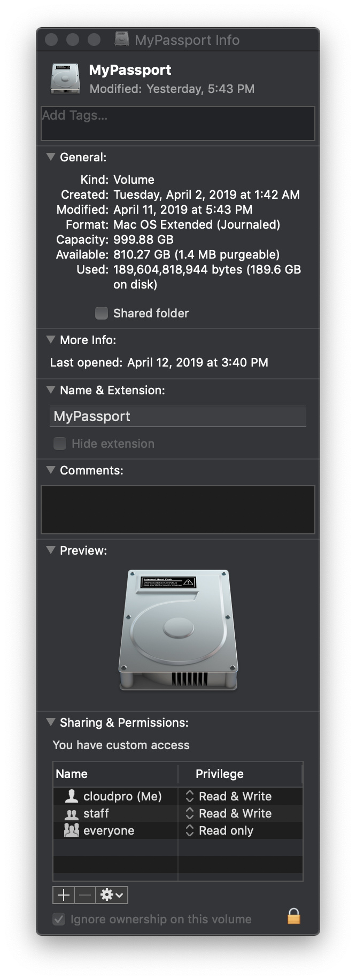Click inside the Comments text box
This screenshot has height=980, width=356.
(178, 510)
